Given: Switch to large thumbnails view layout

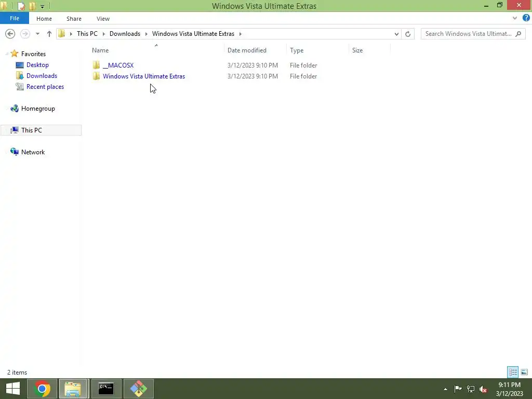Looking at the screenshot, I should 524,372.
